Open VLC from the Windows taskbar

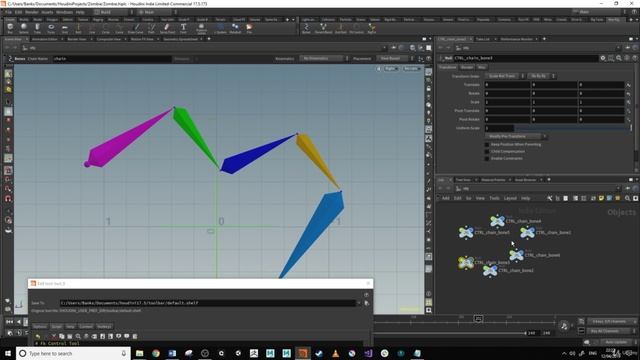335,353
